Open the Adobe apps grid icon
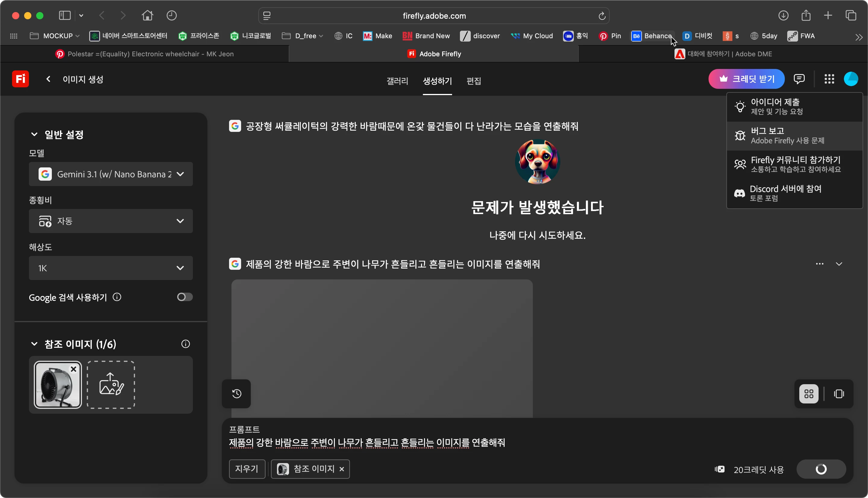Image resolution: width=868 pixels, height=498 pixels. (x=829, y=79)
